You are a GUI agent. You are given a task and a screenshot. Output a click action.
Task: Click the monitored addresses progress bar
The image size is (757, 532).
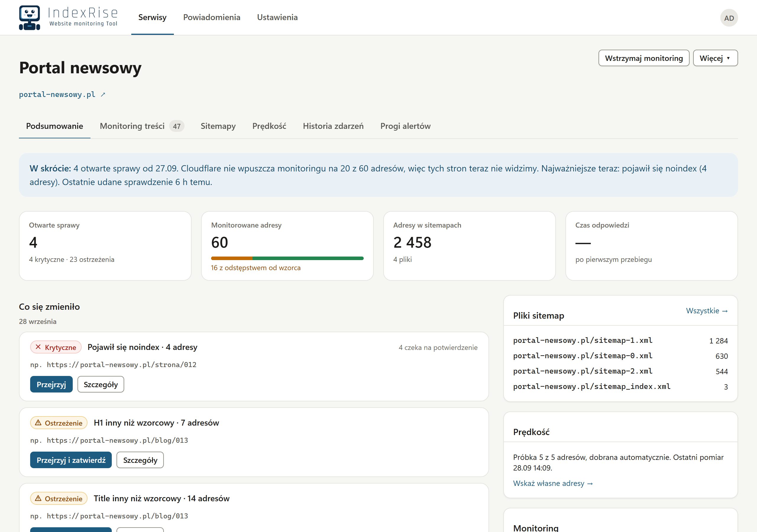pyautogui.click(x=287, y=258)
